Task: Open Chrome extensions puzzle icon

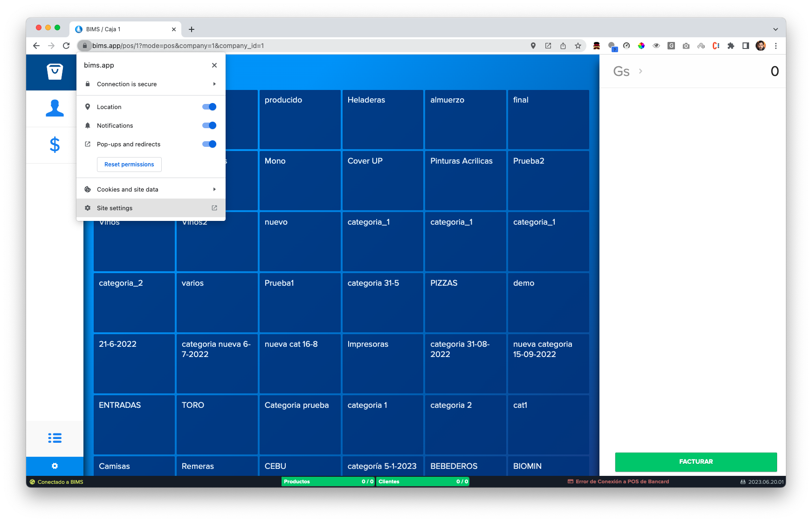Action: coord(731,46)
